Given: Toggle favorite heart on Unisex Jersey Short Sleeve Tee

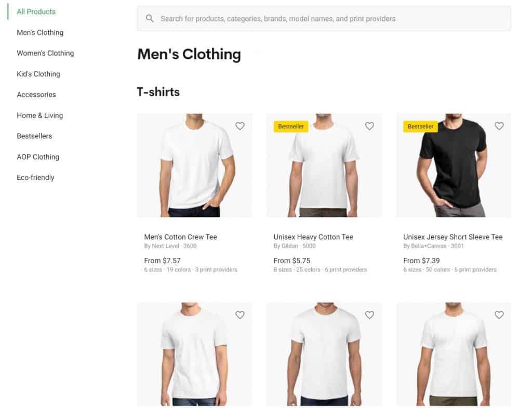Looking at the screenshot, I should (x=499, y=126).
